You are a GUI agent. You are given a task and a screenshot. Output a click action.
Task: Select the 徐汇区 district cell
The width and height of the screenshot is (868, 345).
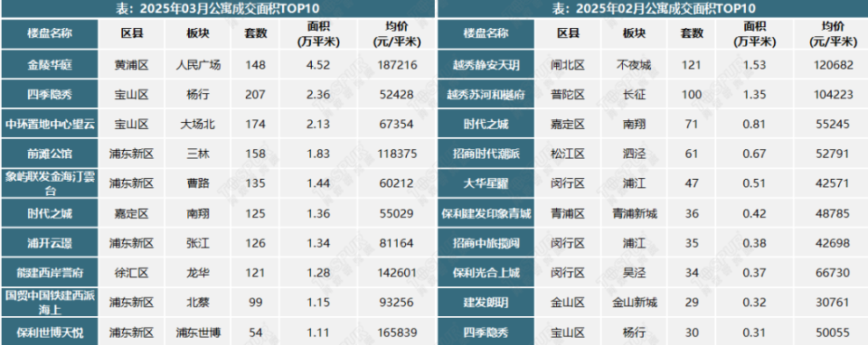pyautogui.click(x=132, y=273)
